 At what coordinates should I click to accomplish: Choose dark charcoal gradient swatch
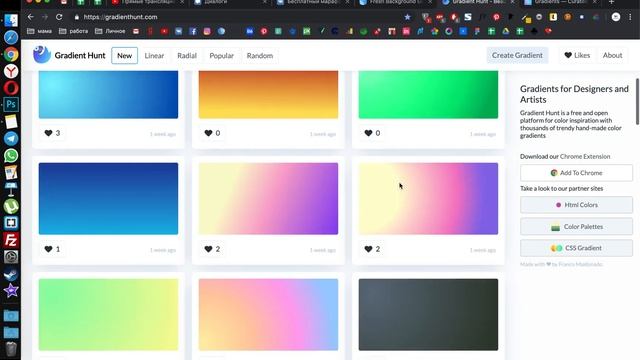[x=428, y=315]
